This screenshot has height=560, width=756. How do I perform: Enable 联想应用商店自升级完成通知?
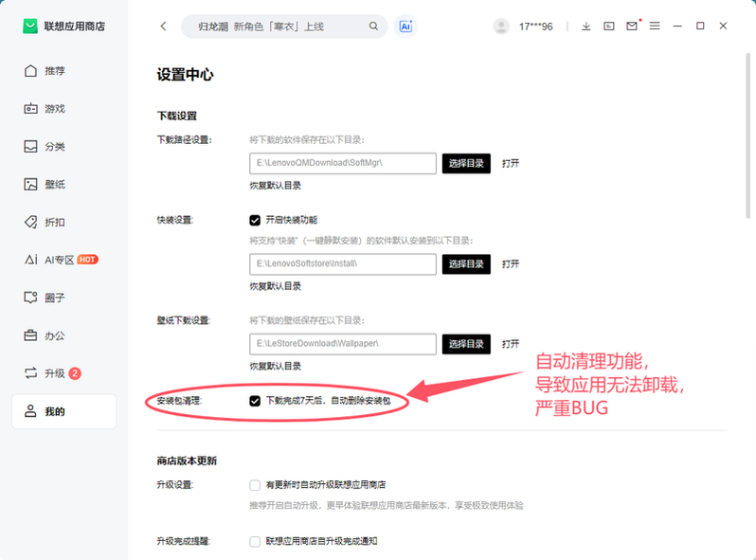coord(255,541)
